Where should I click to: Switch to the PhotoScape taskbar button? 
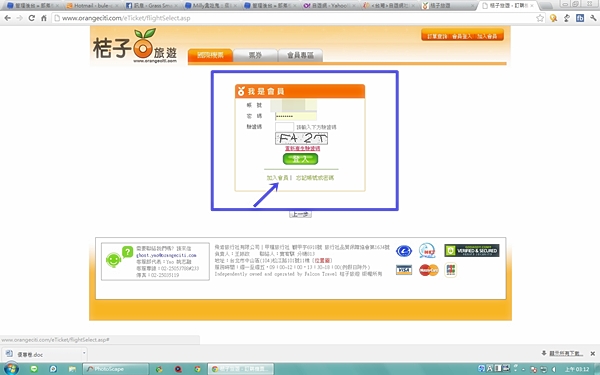click(116, 369)
